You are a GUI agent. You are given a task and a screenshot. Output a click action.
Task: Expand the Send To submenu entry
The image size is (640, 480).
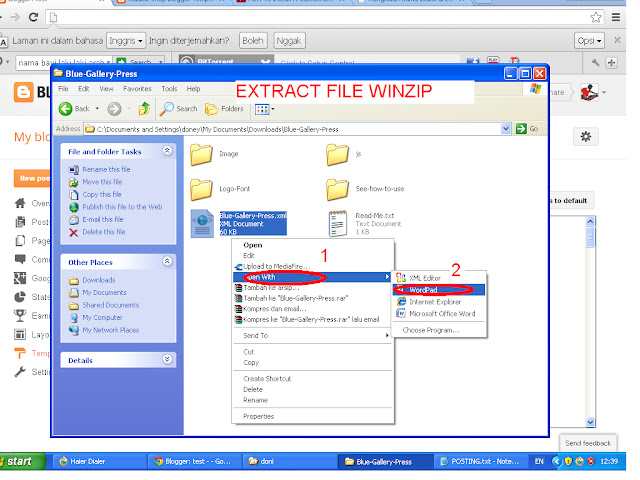[313, 336]
